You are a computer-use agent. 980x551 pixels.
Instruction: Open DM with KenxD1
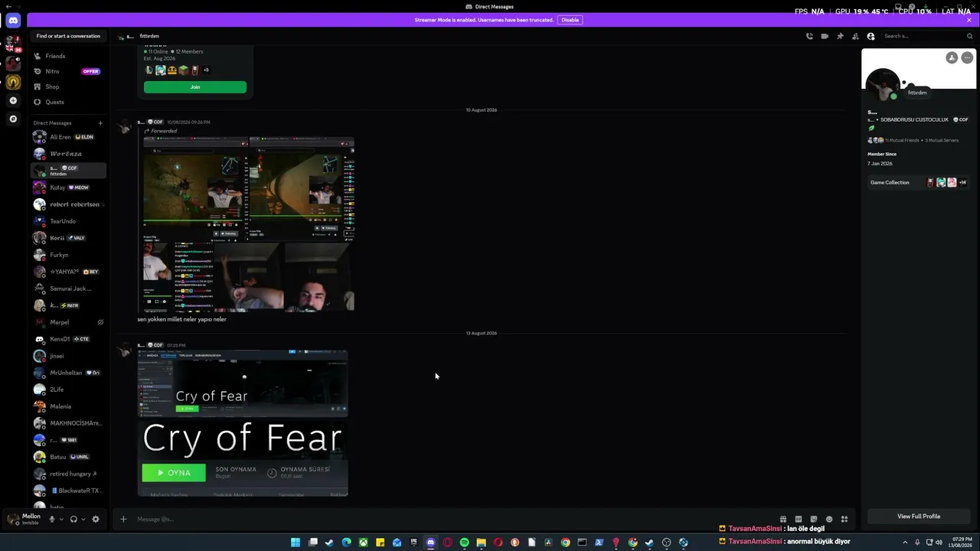point(69,339)
